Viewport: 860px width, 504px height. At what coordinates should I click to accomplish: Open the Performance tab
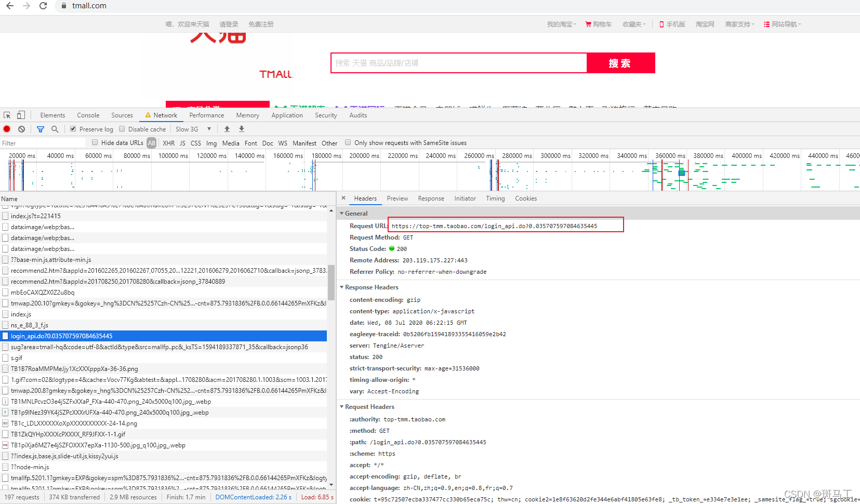207,115
